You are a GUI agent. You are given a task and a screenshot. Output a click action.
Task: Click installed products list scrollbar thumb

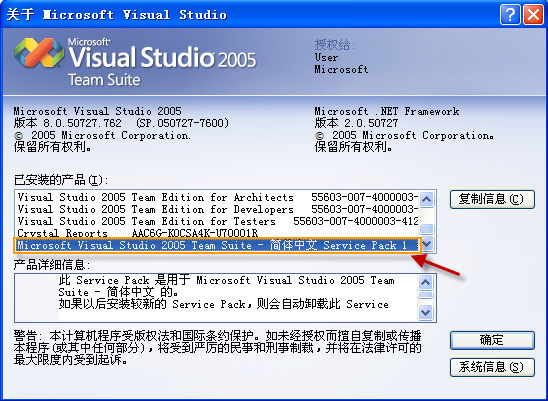click(x=426, y=229)
